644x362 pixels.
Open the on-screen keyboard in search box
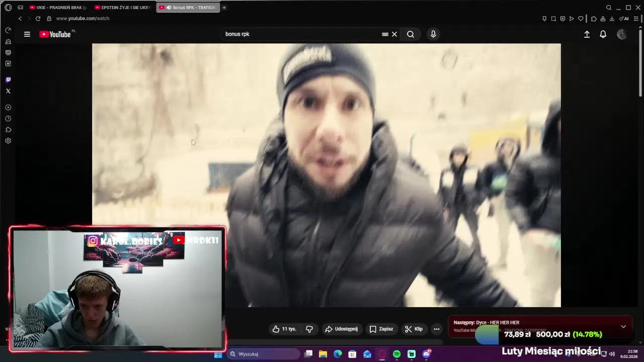pos(385,34)
